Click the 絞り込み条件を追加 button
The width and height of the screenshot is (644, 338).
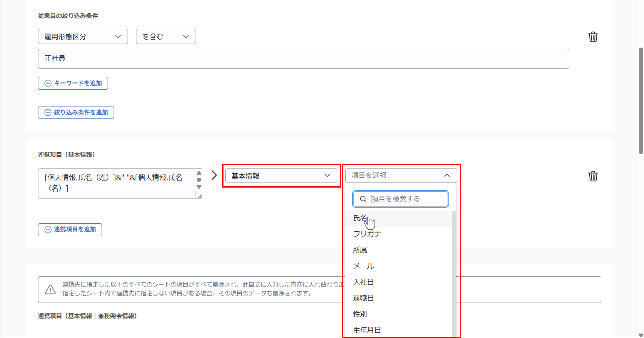[76, 112]
